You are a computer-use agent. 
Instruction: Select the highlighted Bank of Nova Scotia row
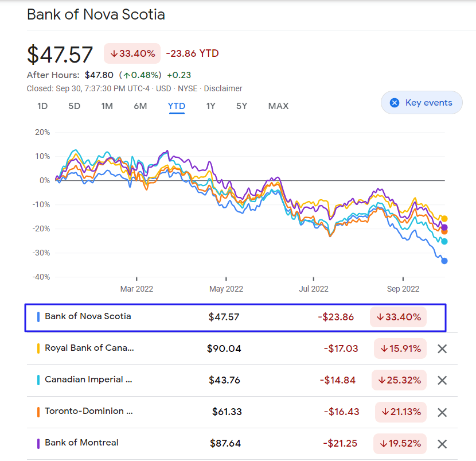(x=235, y=317)
